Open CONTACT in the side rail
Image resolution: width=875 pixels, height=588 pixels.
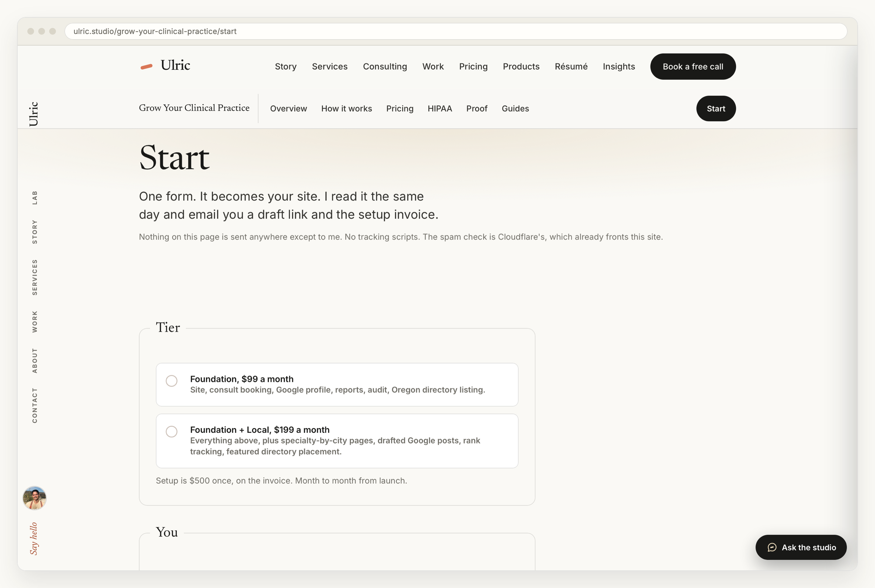pos(35,405)
